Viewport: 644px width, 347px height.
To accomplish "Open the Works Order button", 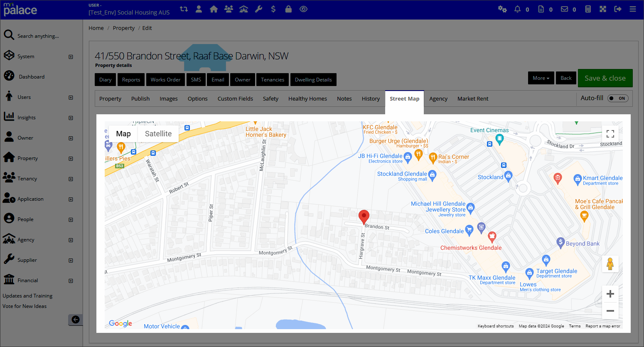I will click(165, 80).
